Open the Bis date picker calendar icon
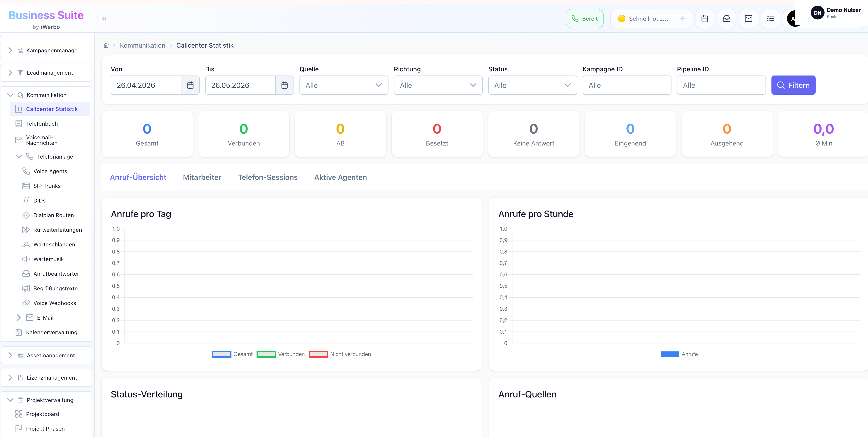Image resolution: width=868 pixels, height=437 pixels. coord(284,85)
